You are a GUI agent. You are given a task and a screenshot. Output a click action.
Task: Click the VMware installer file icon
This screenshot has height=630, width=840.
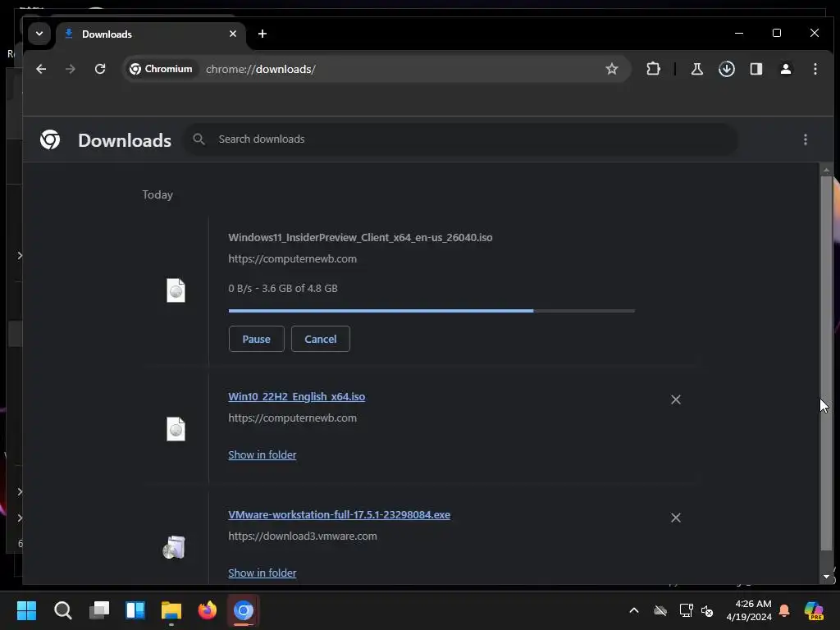[174, 547]
